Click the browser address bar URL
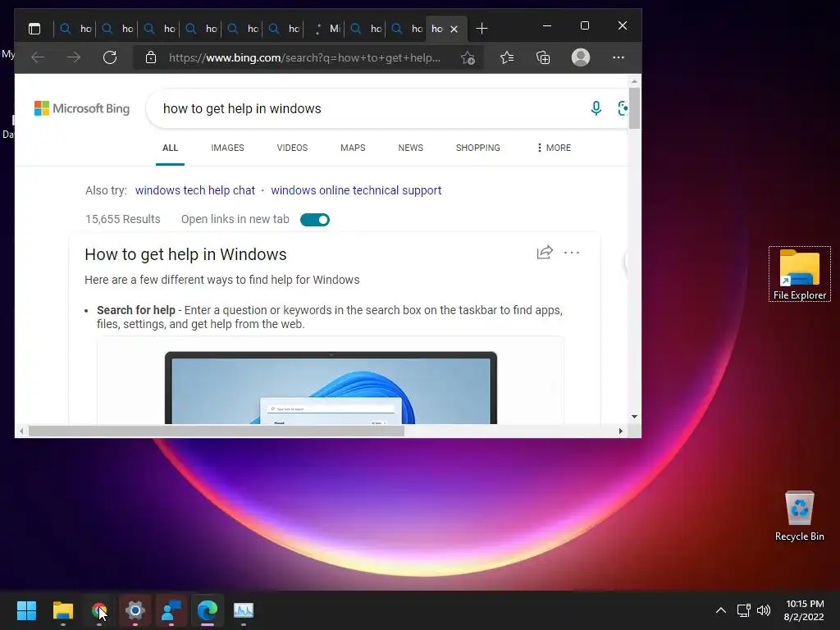The width and height of the screenshot is (840, 630). click(x=304, y=58)
